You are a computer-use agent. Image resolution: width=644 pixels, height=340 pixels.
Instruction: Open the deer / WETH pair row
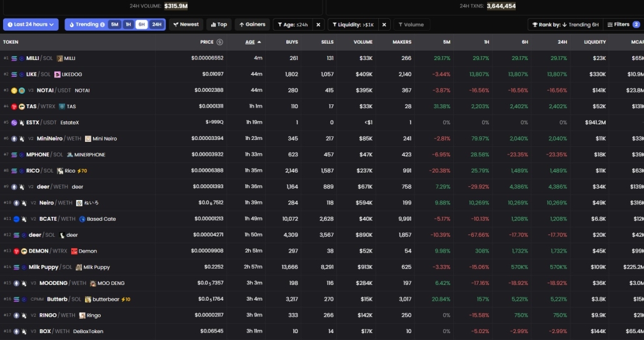point(322,187)
